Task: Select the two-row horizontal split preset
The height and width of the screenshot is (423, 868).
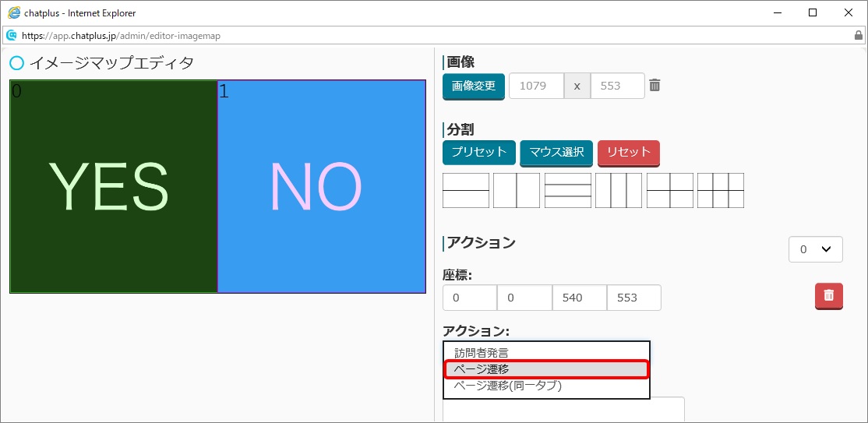Action: 466,190
